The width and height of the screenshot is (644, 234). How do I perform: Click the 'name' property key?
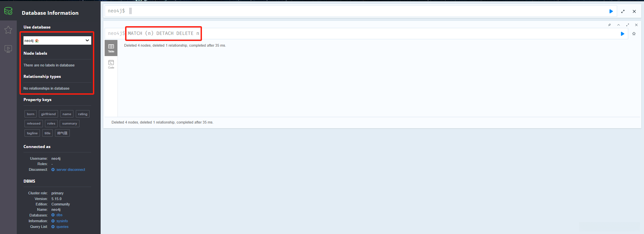point(67,114)
